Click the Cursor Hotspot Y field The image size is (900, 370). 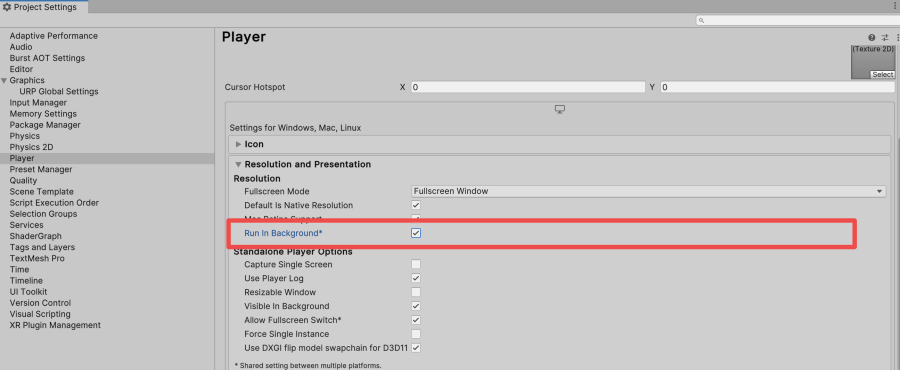(777, 87)
